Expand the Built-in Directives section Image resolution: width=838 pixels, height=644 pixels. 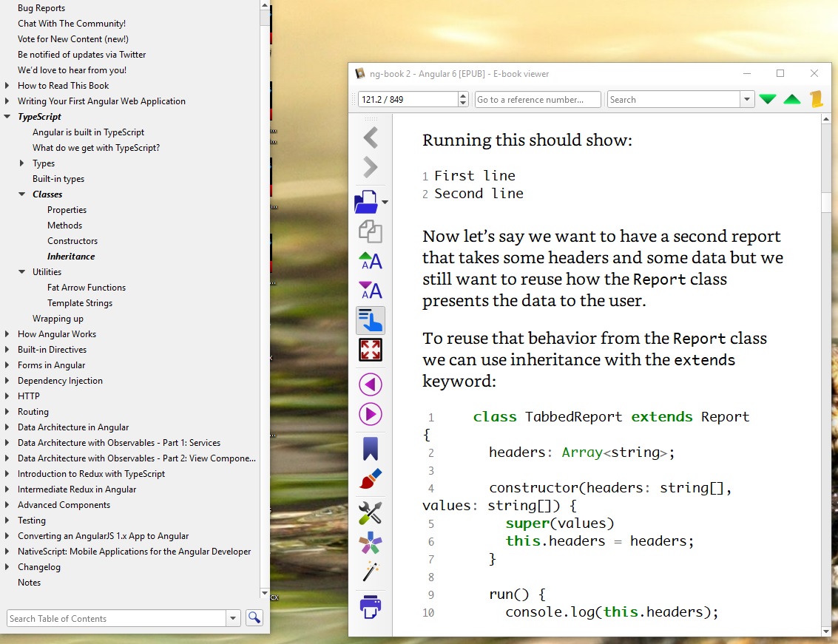[x=7, y=350]
